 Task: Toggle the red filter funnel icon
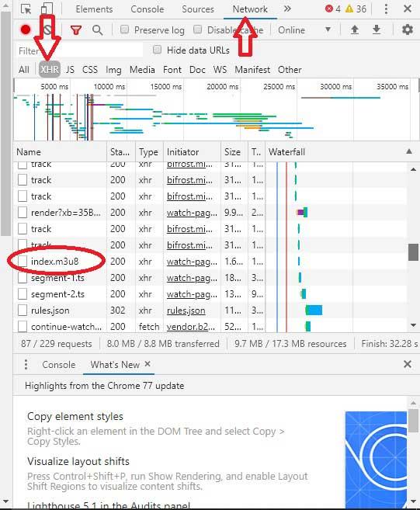pyautogui.click(x=76, y=30)
